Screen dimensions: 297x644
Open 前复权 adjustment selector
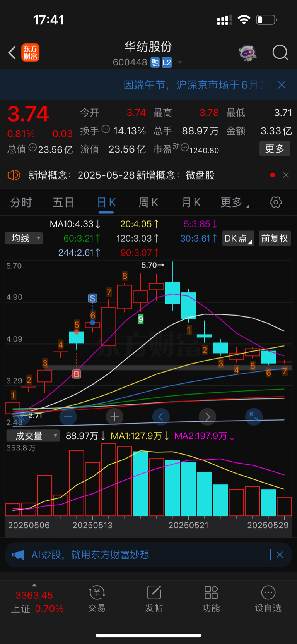(x=275, y=239)
